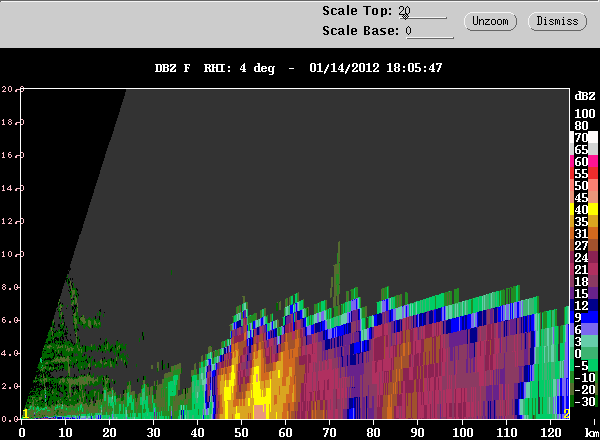Click the Scale Base label
The height and width of the screenshot is (440, 600).
[x=360, y=31]
